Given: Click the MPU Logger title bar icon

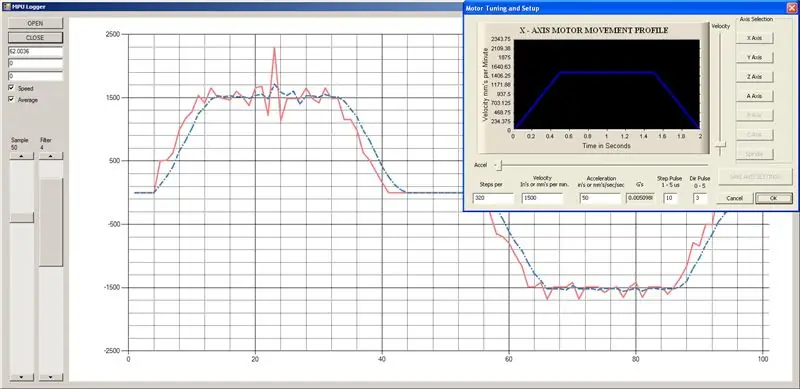Looking at the screenshot, I should (x=6, y=7).
